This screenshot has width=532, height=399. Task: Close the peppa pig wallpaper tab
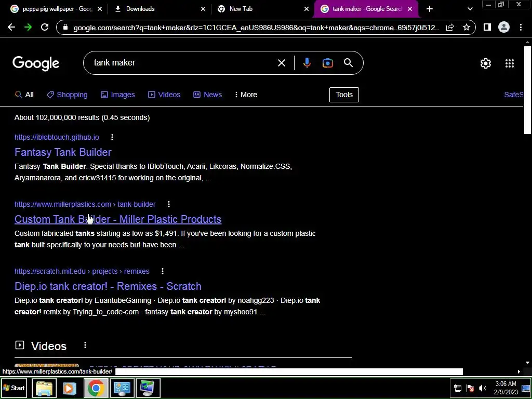99,9
